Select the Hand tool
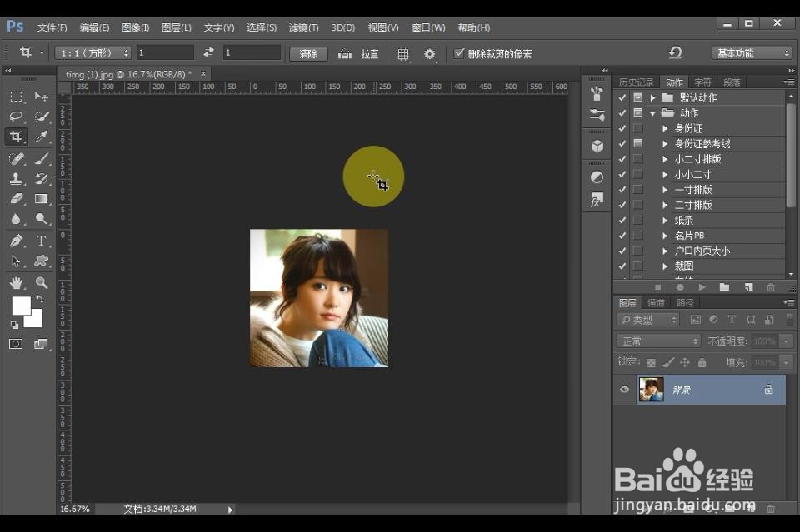 [x=17, y=282]
